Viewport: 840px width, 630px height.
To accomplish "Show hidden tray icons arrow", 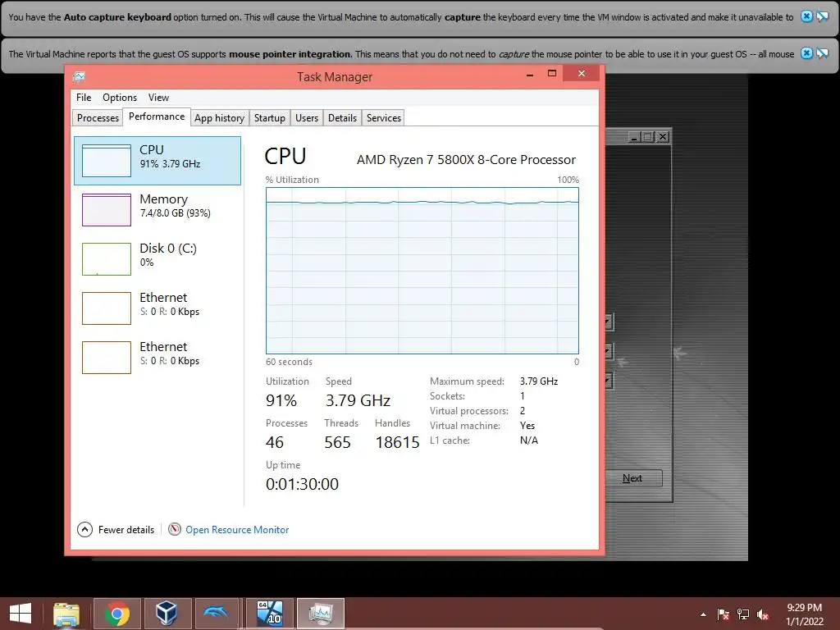I will (x=703, y=614).
